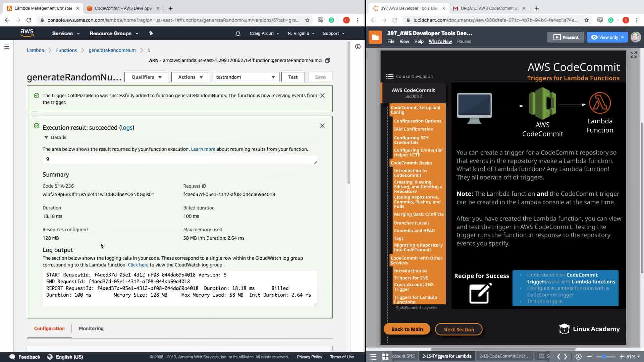Open the Qualifiers dropdown
This screenshot has width=644, height=362.
[146, 77]
